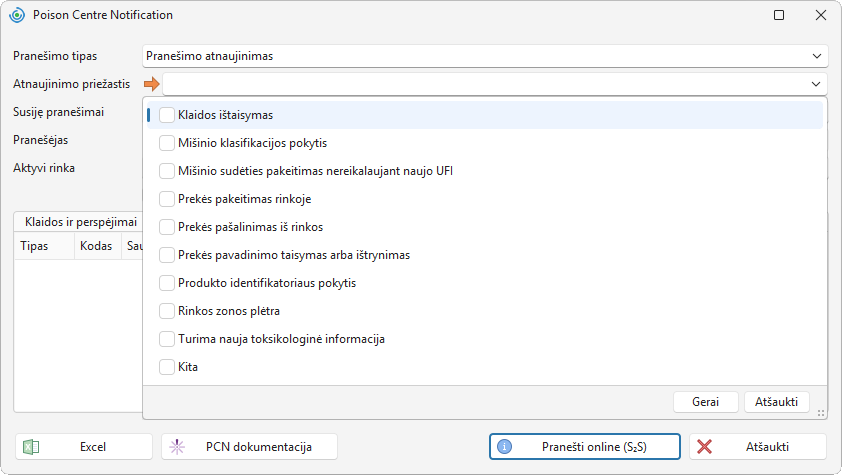Tick the Rinkos zonos plėtra checkbox
Viewport: 842px width, 475px height.
(x=167, y=311)
